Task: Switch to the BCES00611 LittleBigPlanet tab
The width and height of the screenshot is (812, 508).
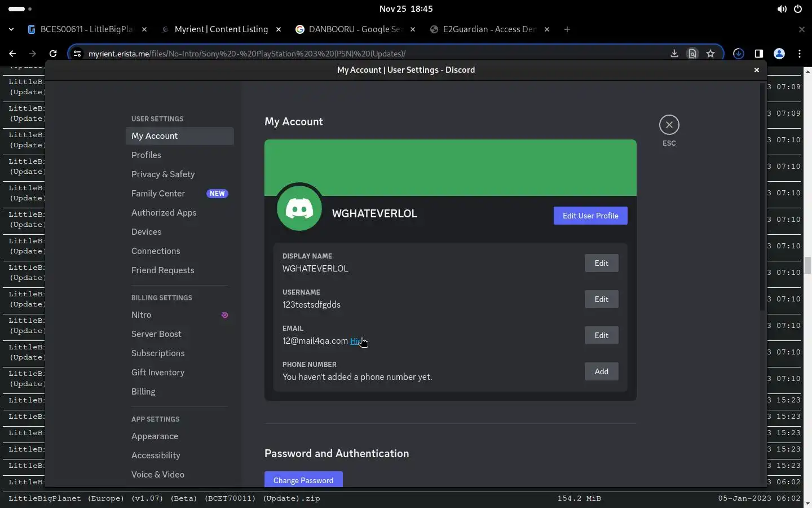Action: (86, 29)
